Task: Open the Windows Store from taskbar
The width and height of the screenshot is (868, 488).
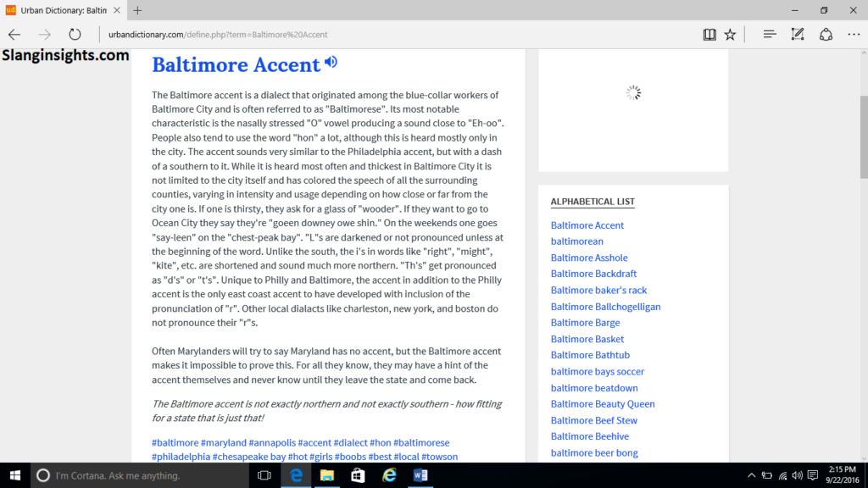Action: tap(359, 475)
